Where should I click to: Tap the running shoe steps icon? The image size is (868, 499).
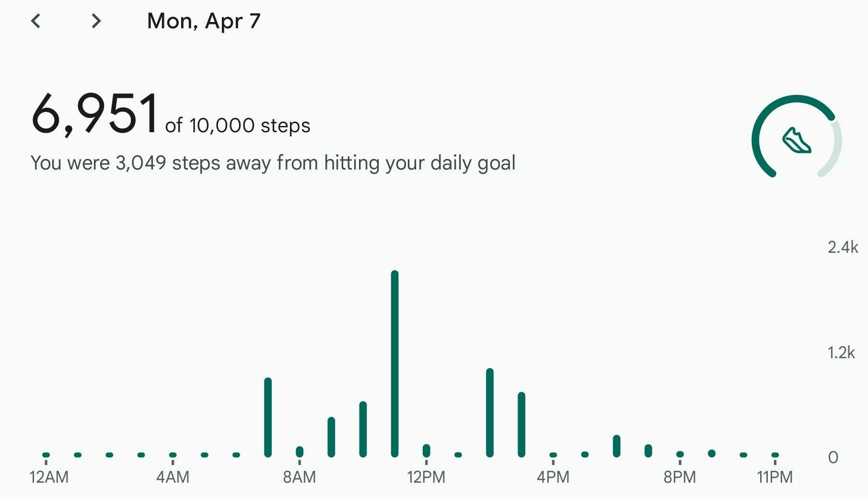797,140
